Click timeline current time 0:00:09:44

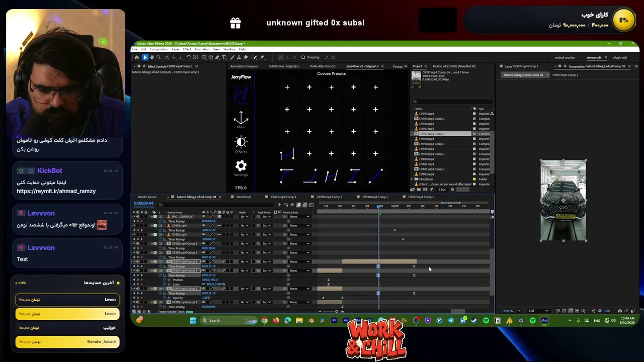point(143,203)
